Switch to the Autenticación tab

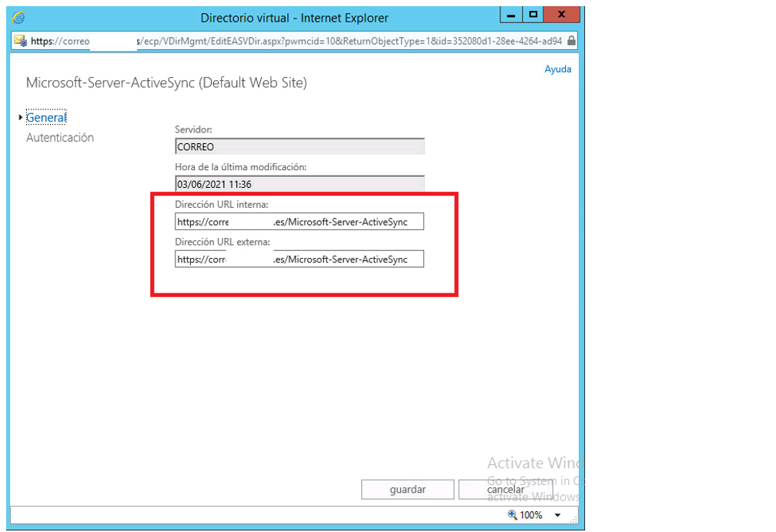click(x=60, y=138)
